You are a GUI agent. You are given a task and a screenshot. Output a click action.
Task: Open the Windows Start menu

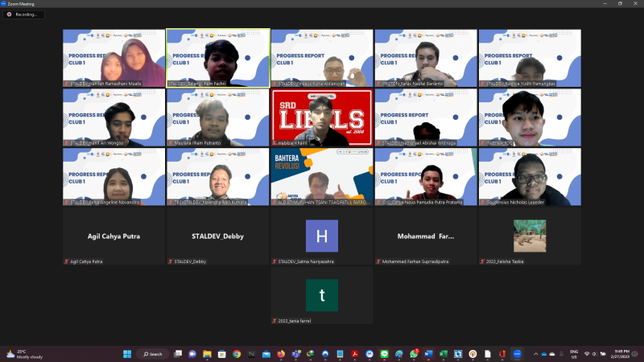point(127,354)
